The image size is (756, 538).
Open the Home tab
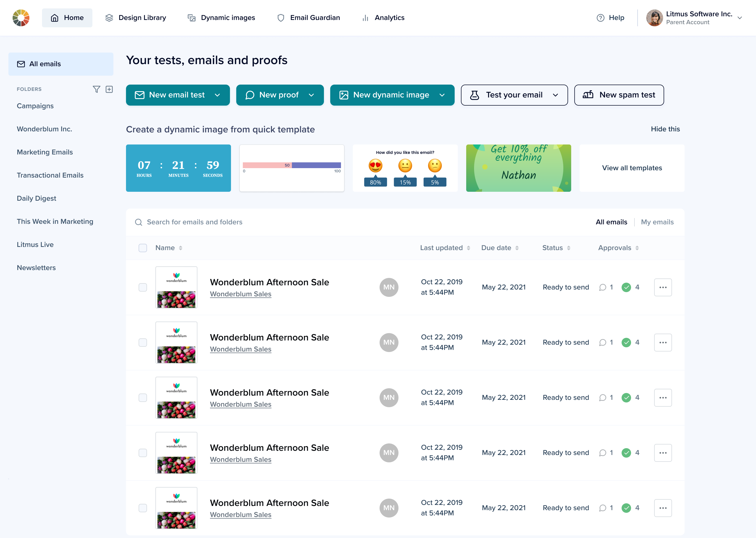pos(67,18)
